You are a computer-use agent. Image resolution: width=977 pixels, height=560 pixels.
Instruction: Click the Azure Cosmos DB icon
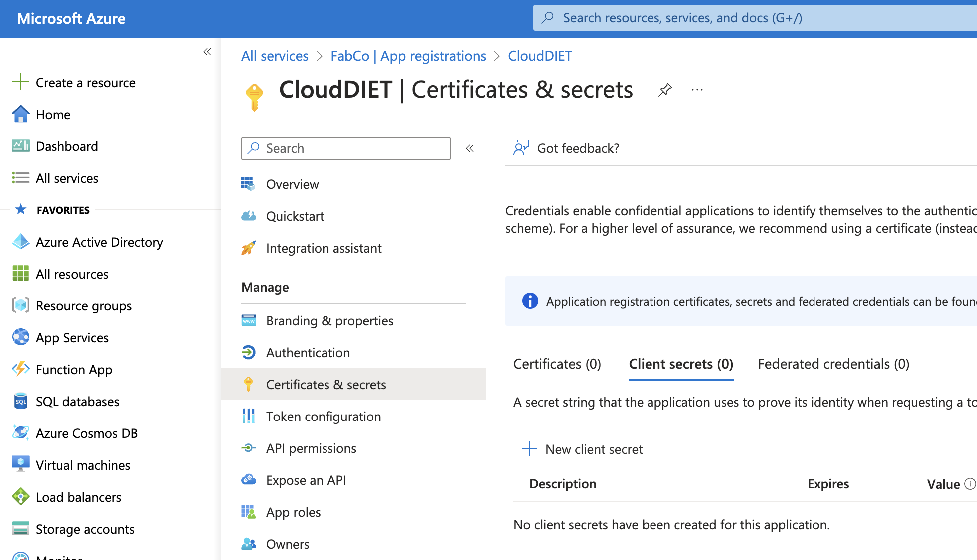tap(20, 433)
